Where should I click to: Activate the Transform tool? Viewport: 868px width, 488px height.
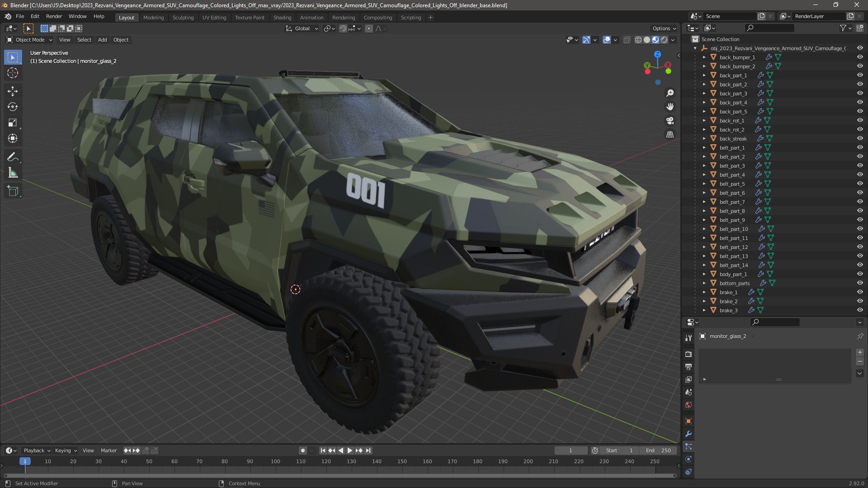tap(13, 139)
